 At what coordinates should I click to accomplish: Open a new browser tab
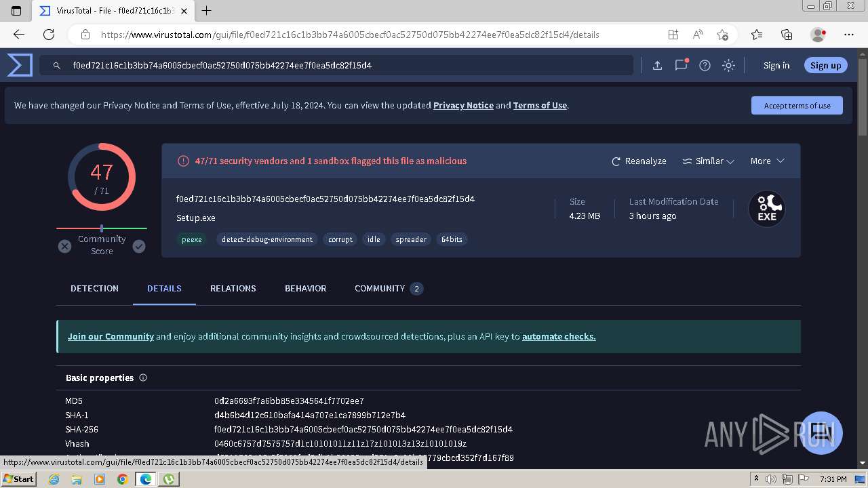(207, 11)
